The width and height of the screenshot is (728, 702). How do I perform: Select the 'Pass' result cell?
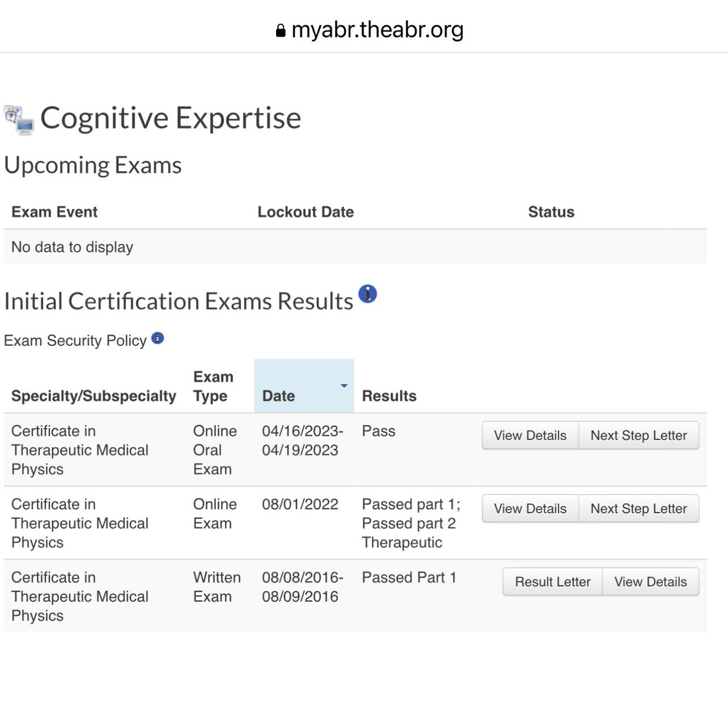click(379, 431)
